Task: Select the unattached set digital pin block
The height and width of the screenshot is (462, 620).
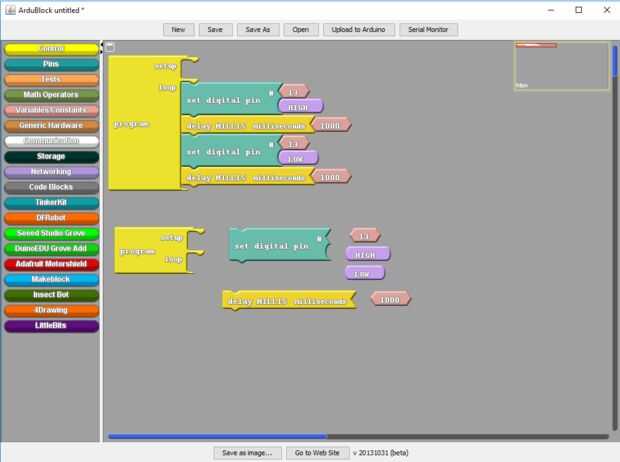Action: pos(279,245)
